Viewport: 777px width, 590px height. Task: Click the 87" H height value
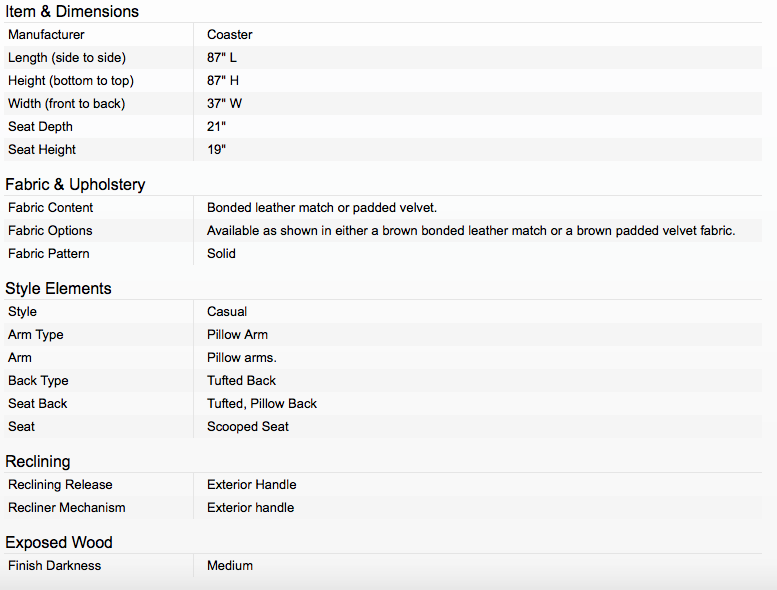click(223, 80)
